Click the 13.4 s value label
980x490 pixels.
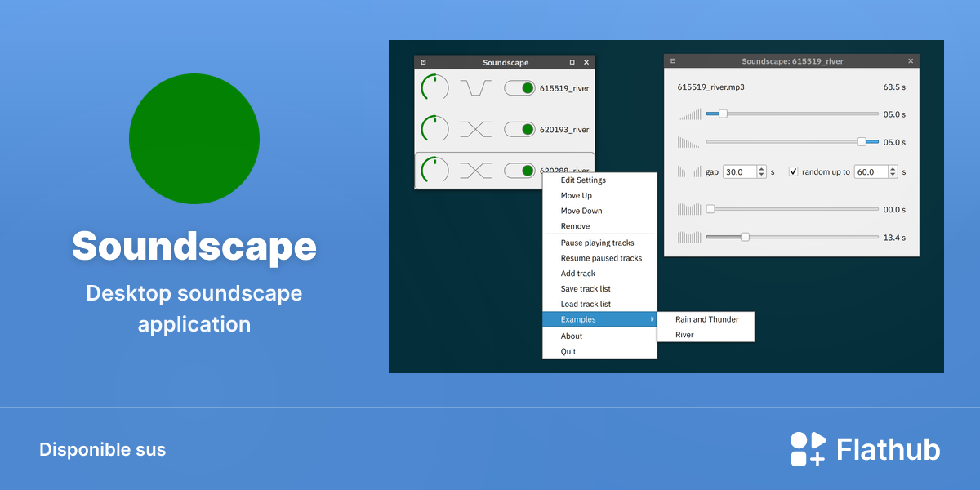[x=894, y=238]
